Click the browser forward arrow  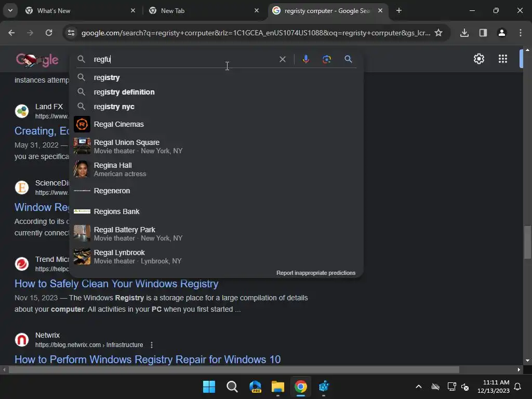click(30, 33)
